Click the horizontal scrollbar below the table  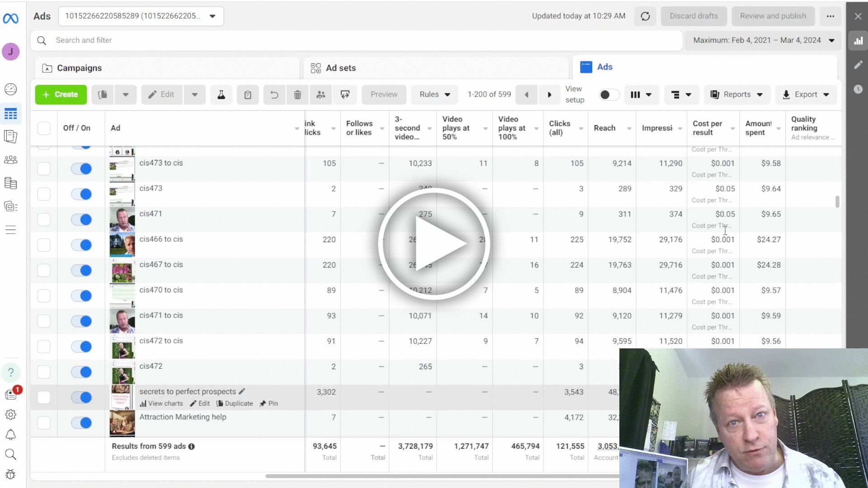tap(442, 476)
